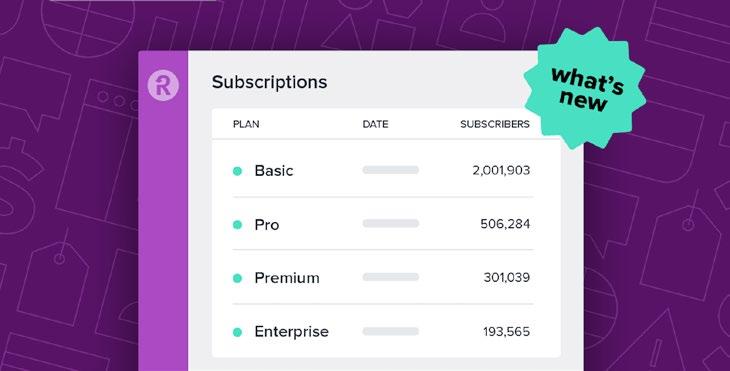The image size is (730, 371).
Task: Click the Premium plan date placeholder bar
Action: [x=391, y=277]
